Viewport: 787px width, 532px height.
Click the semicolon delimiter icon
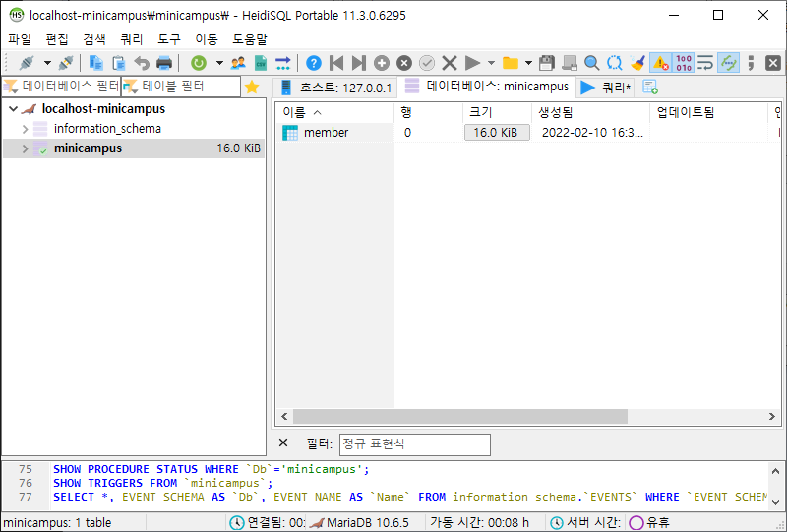click(x=751, y=63)
